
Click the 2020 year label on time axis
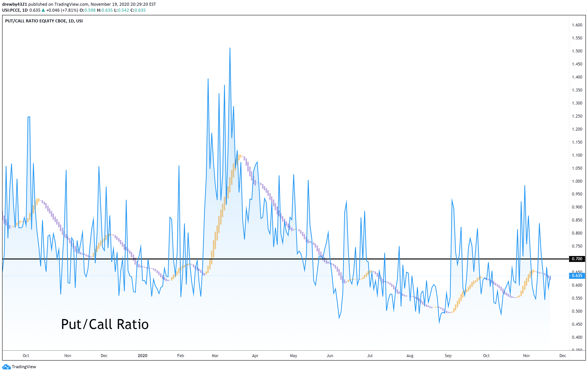[x=142, y=356]
